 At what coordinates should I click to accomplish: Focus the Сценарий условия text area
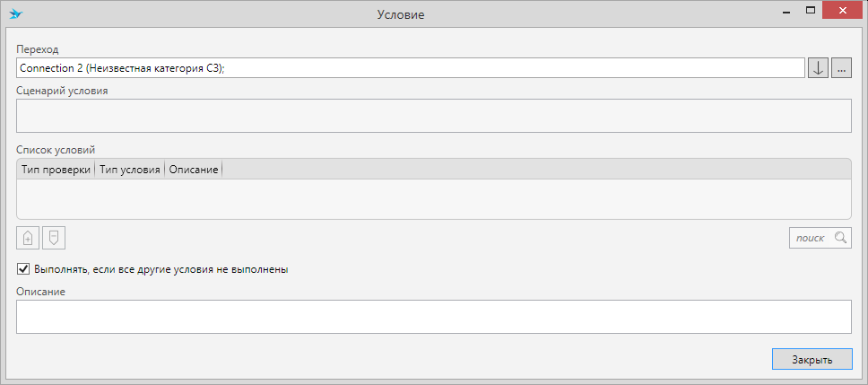(x=433, y=116)
